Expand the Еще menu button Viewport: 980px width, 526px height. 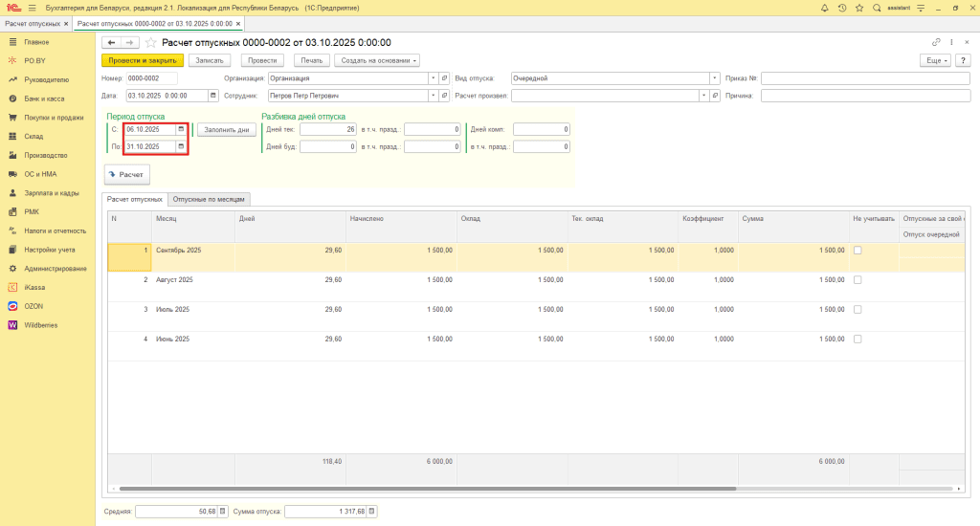point(933,60)
